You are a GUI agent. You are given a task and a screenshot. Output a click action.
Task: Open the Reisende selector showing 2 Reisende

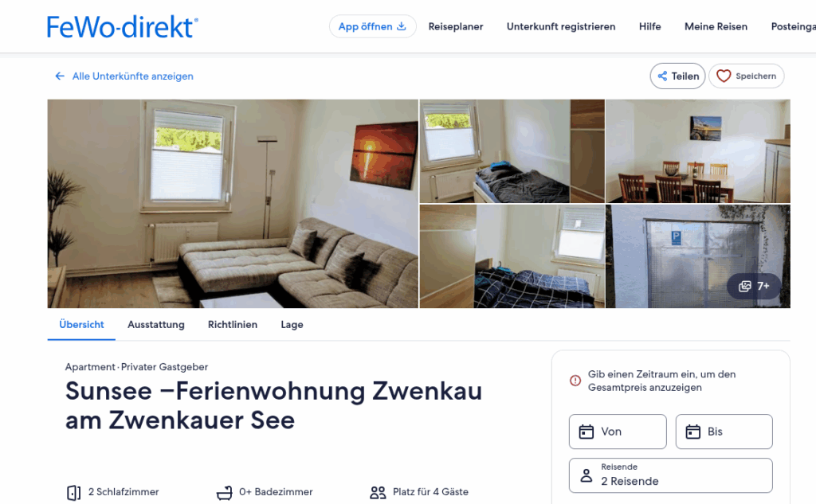point(670,475)
